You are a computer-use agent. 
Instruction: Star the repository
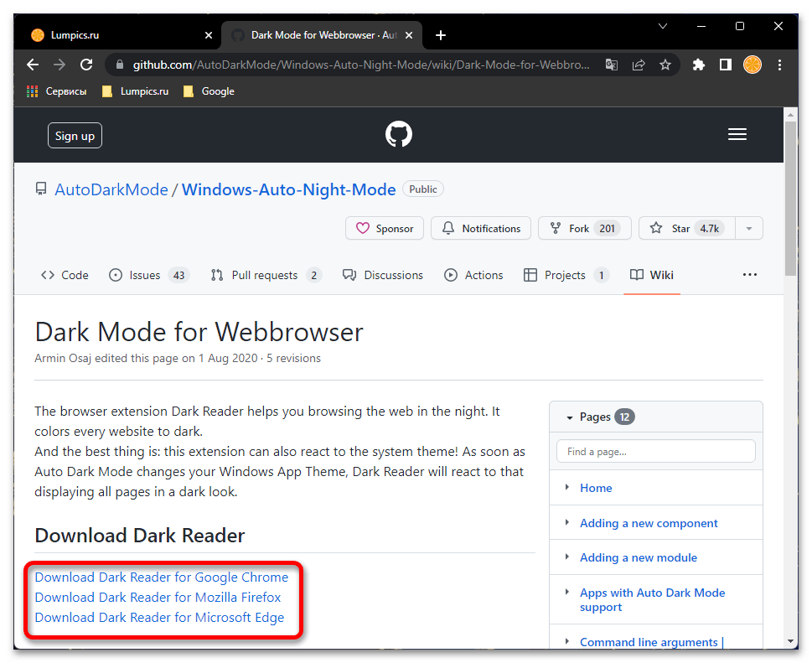click(x=686, y=229)
